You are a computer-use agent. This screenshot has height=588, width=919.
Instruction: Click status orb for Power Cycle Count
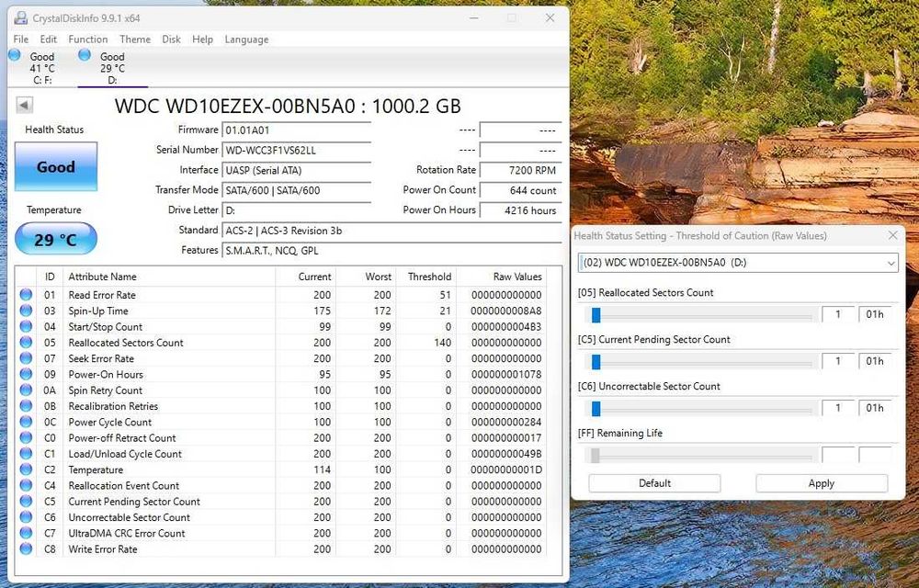26,422
